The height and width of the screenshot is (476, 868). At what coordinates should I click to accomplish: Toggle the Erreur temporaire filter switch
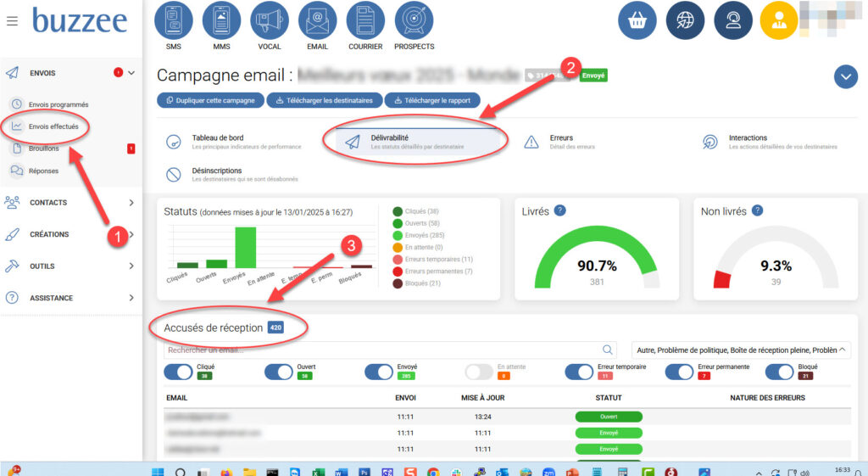579,372
